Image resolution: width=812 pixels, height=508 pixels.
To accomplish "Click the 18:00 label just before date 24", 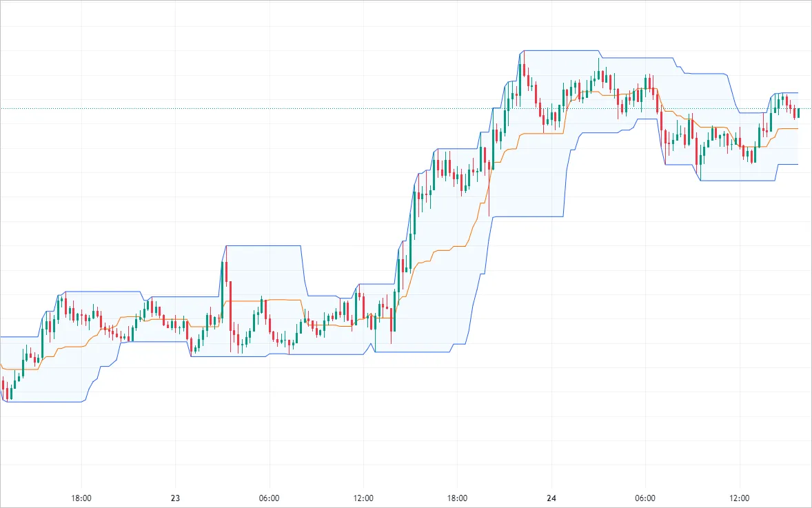I will point(457,498).
